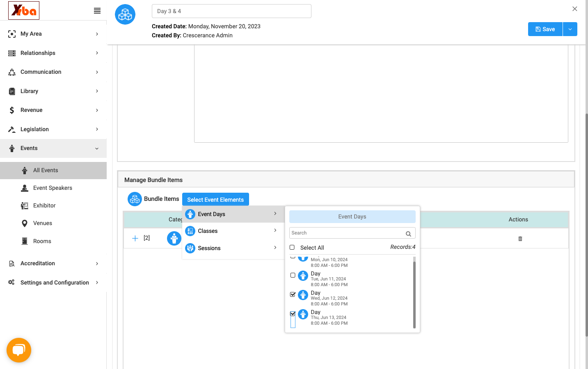588x369 pixels.
Task: Open the Sessions submenu
Action: point(233,248)
